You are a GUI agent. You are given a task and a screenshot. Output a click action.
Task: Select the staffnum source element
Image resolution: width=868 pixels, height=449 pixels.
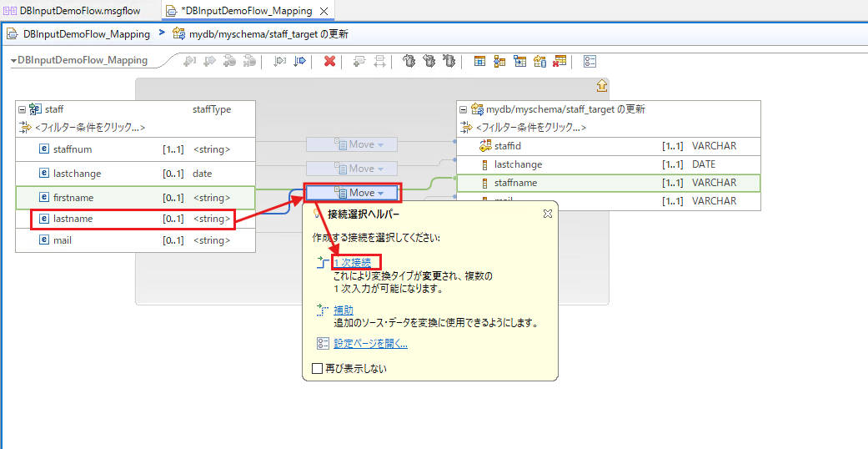[136, 149]
